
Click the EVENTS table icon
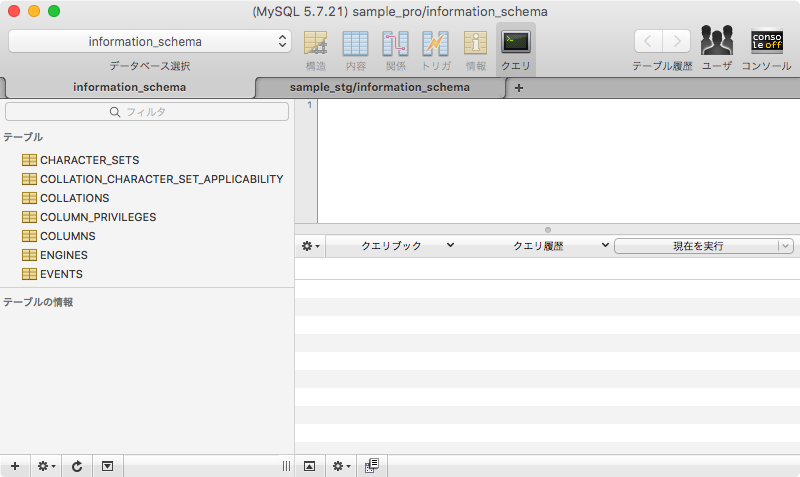pyautogui.click(x=29, y=274)
